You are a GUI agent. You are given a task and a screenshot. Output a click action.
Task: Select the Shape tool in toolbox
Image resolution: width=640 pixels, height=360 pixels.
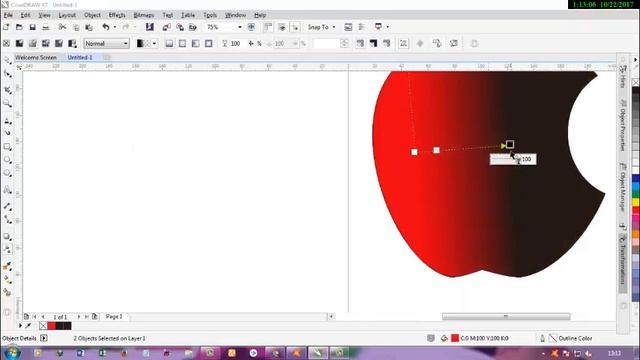[7, 74]
